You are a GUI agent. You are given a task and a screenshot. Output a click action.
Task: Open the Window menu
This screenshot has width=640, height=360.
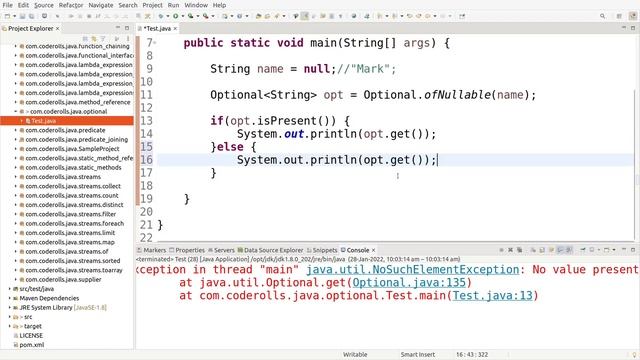point(196,5)
